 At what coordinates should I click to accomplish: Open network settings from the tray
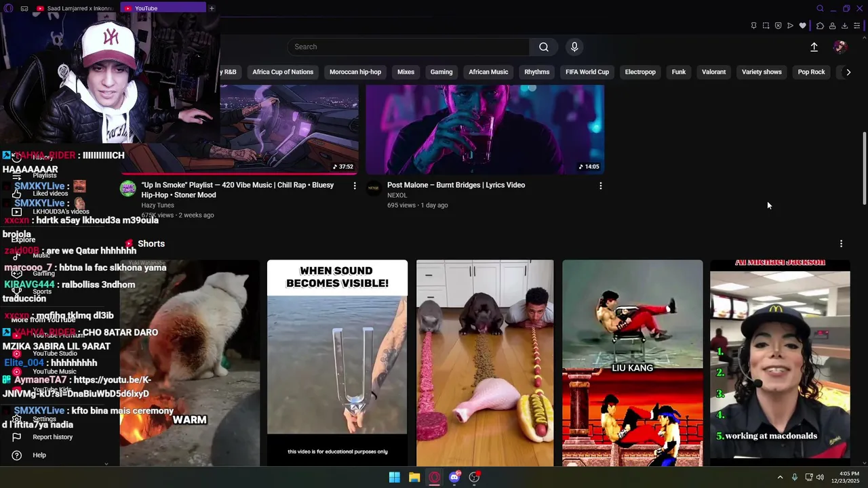808,477
